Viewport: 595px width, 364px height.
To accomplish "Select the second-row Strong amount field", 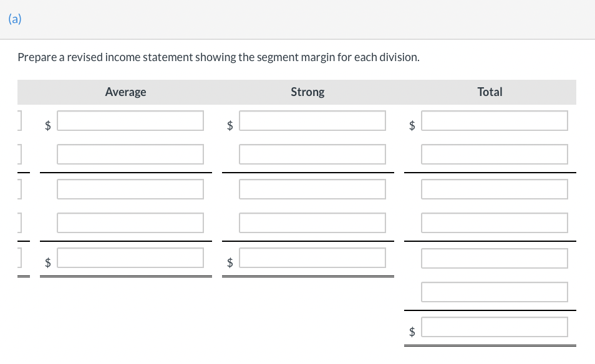I will click(x=312, y=155).
